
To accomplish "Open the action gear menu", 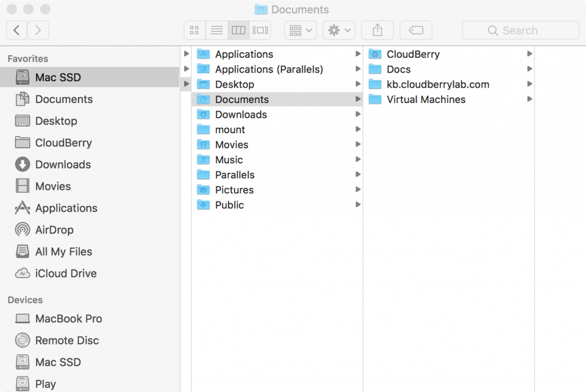I will (338, 30).
